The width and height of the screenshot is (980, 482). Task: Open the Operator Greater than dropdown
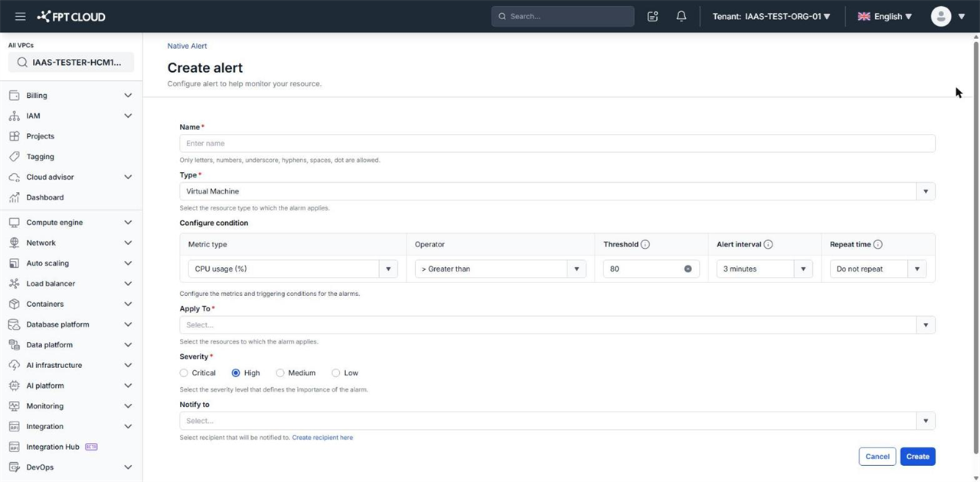[x=500, y=269]
